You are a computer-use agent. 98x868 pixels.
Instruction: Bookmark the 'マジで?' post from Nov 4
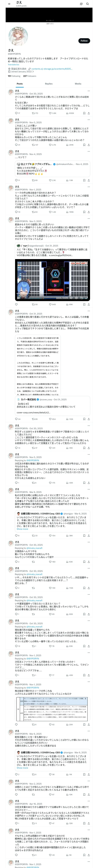84,180
